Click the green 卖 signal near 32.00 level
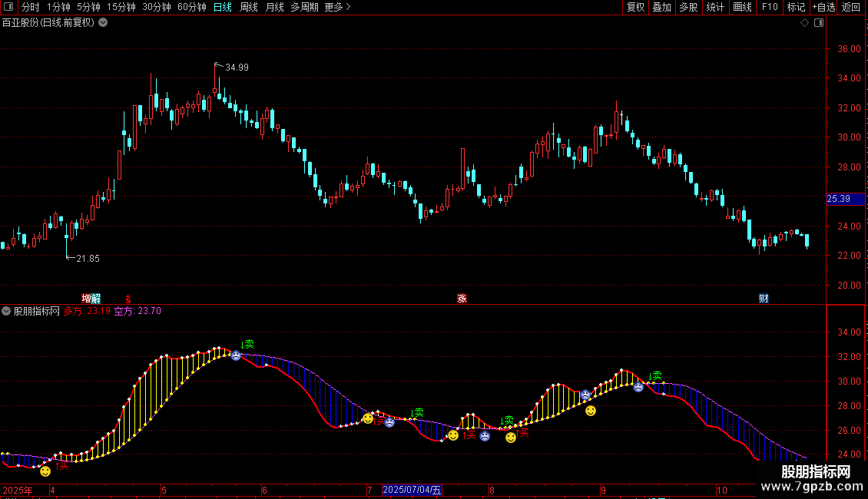Screen dimensions: 868x499 247,345
